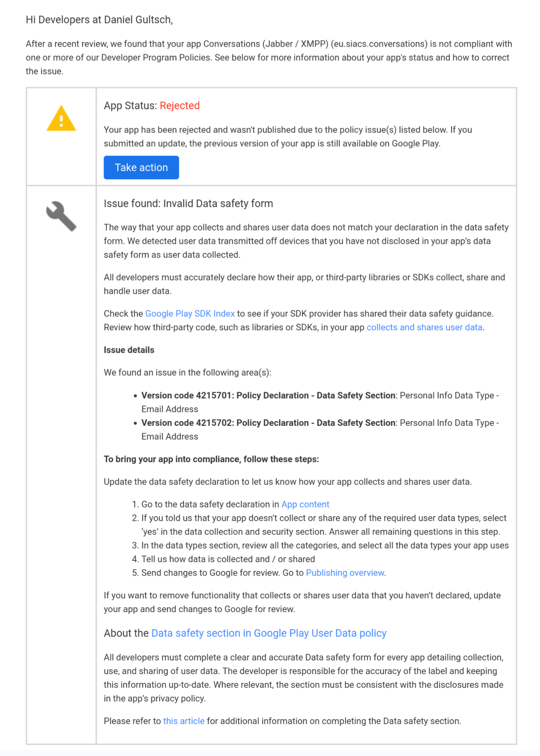Click the bold 'Issue details' heading
Screen dimensions: 540x756
[x=129, y=350]
